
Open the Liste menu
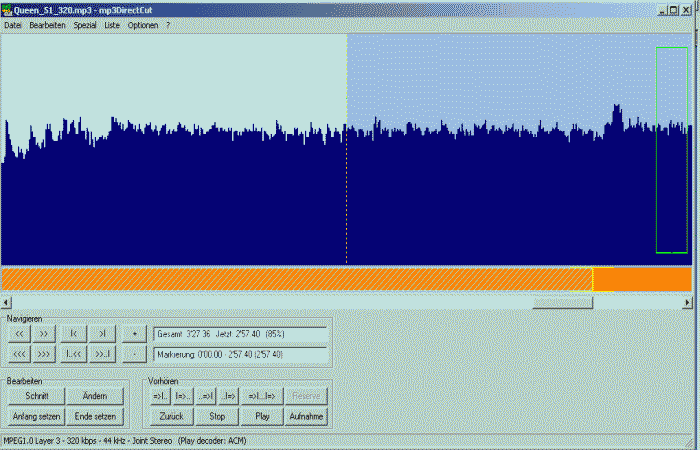point(112,24)
